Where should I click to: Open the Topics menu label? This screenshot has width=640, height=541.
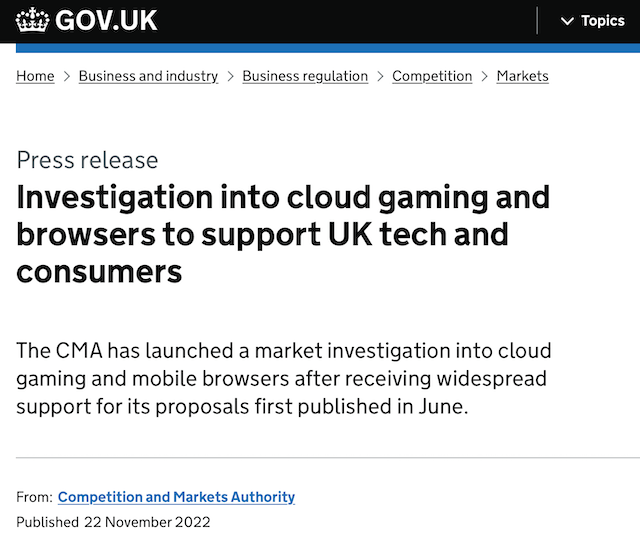click(603, 21)
